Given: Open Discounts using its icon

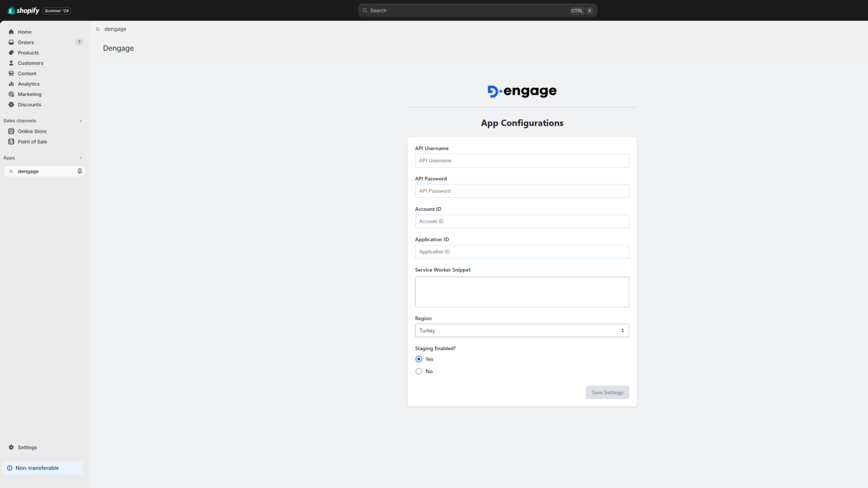Looking at the screenshot, I should click(x=11, y=104).
